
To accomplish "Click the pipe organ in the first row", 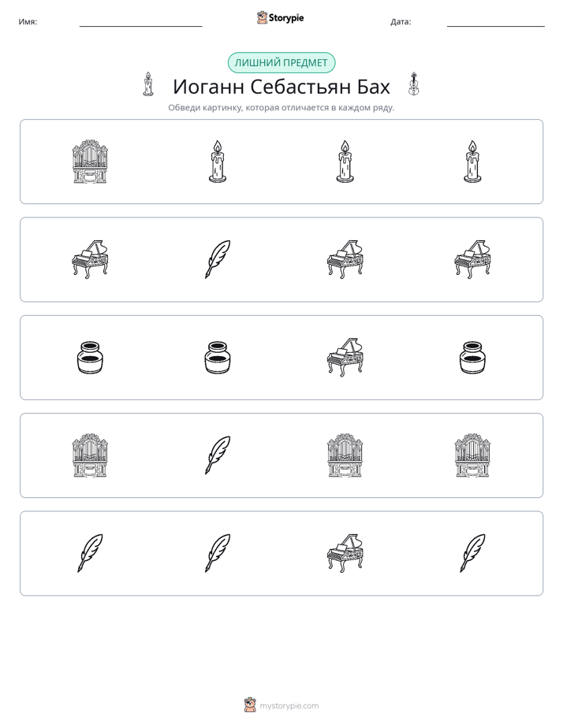I will point(90,162).
